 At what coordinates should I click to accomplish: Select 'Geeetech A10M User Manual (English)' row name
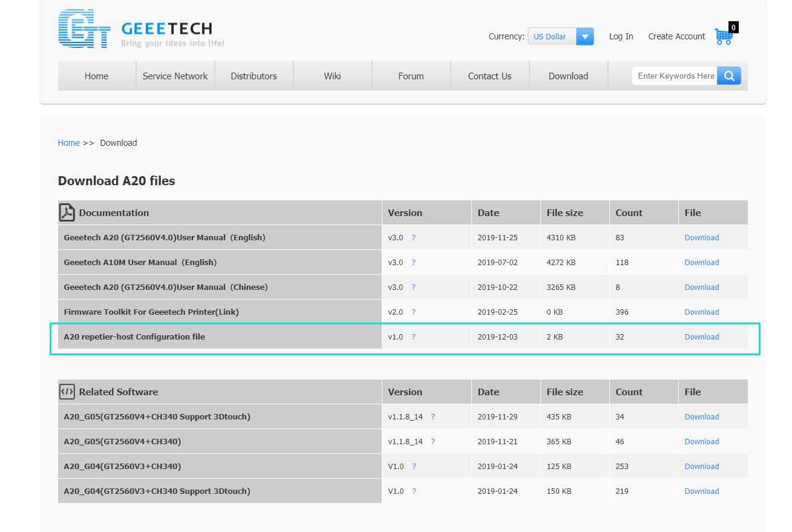coord(140,262)
